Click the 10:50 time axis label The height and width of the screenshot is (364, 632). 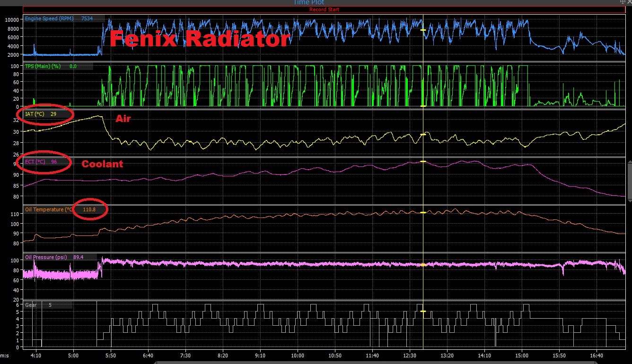tap(335, 355)
